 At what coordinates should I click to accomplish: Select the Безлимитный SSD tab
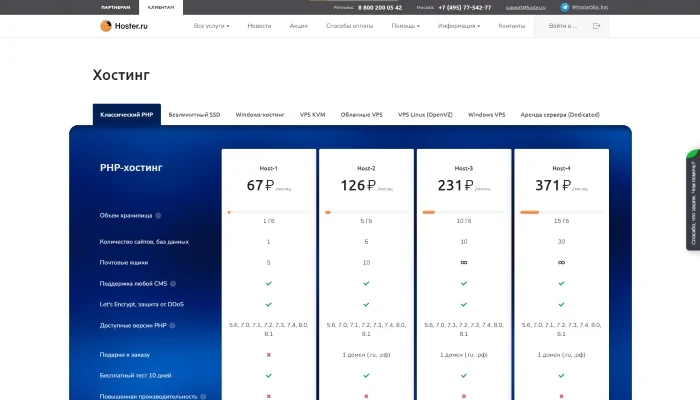tap(194, 115)
